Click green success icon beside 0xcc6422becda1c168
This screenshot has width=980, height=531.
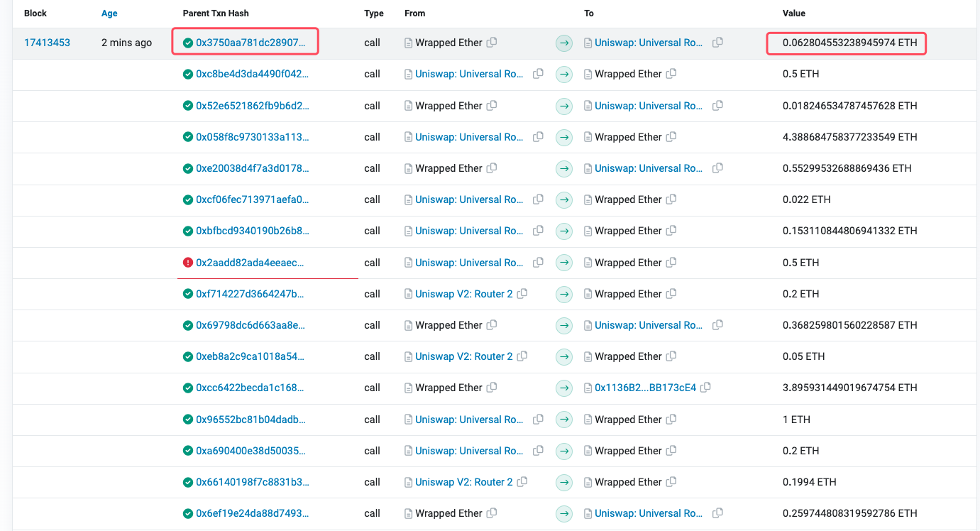188,388
